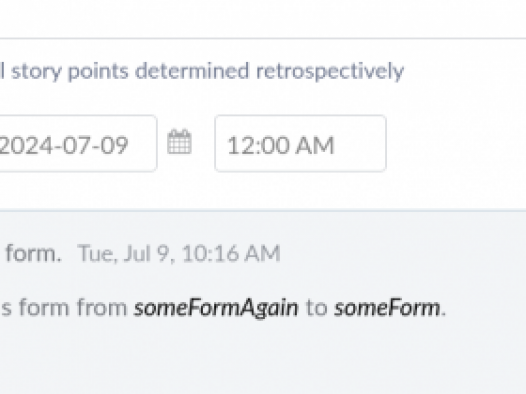Image resolution: width=526 pixels, height=394 pixels.
Task: Click the day 09 in date field
Action: click(114, 146)
